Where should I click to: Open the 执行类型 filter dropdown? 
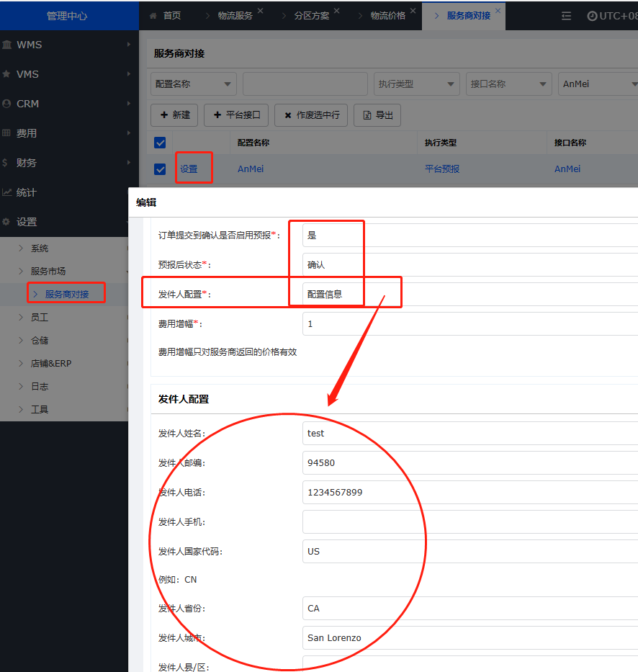point(416,84)
